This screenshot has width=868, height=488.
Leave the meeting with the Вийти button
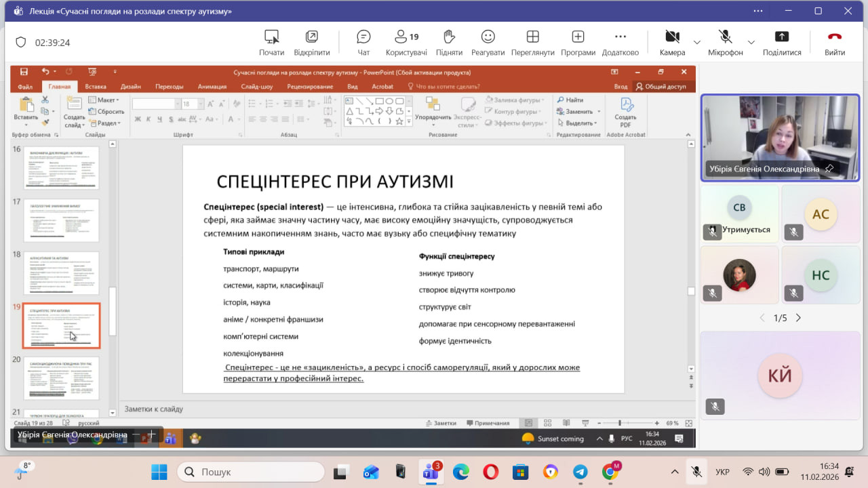[x=834, y=42]
